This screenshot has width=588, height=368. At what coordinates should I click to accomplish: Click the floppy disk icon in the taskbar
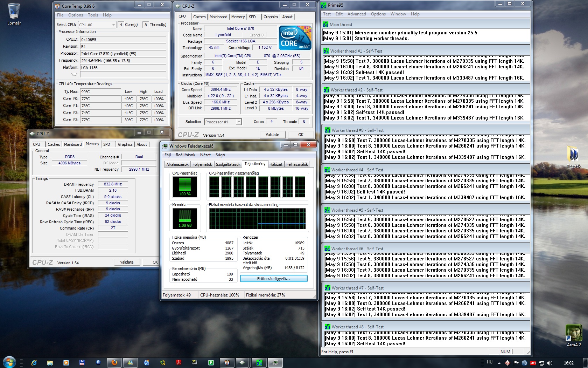click(x=82, y=363)
